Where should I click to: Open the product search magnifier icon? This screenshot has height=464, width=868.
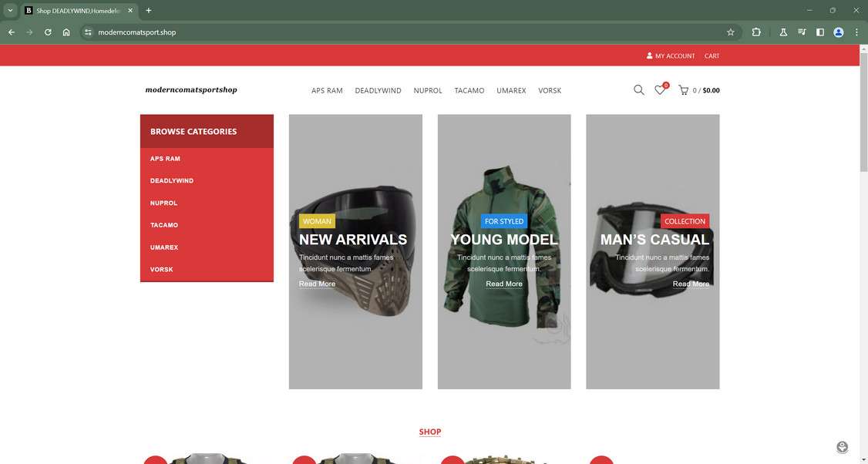click(x=638, y=90)
